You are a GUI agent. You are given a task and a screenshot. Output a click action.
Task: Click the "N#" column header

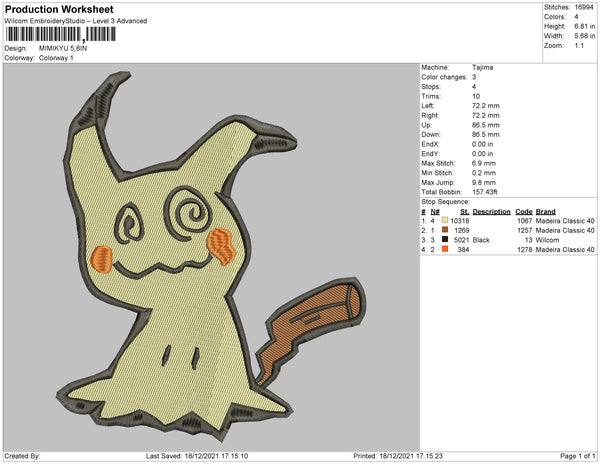[x=435, y=212]
